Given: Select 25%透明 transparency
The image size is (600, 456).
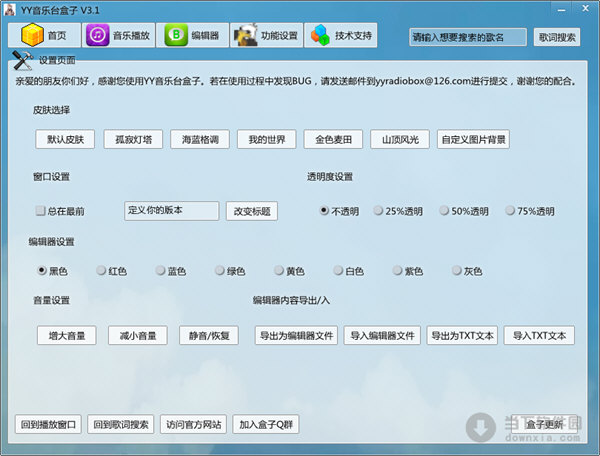Looking at the screenshot, I should 398,211.
